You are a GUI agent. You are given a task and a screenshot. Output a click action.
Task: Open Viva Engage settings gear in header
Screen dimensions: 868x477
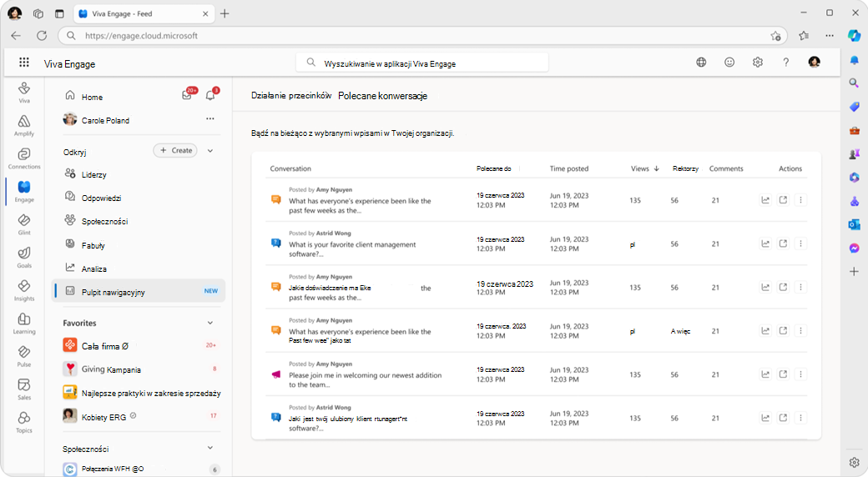[758, 62]
